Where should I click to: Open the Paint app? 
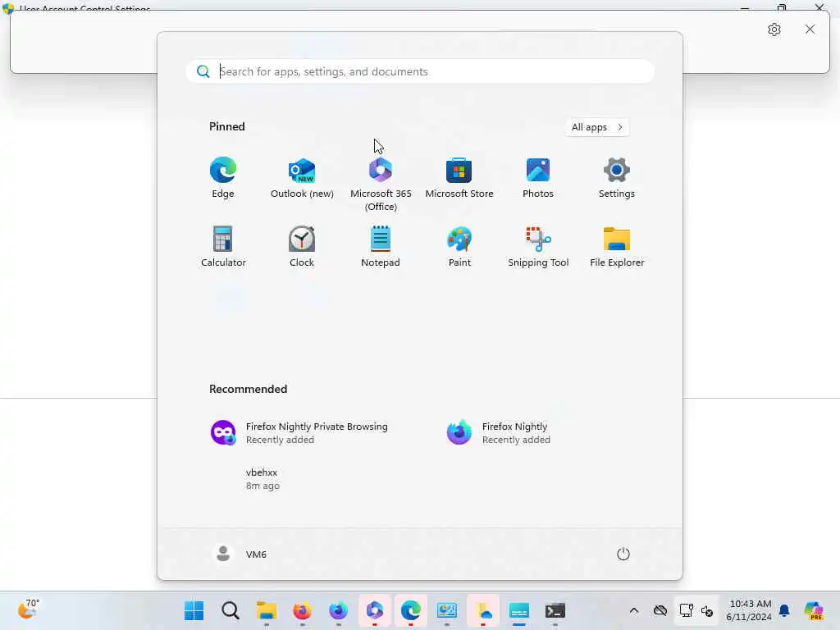[459, 247]
